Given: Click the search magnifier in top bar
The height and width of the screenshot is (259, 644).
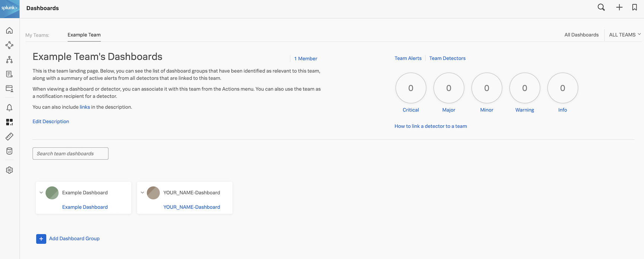Looking at the screenshot, I should (x=601, y=7).
